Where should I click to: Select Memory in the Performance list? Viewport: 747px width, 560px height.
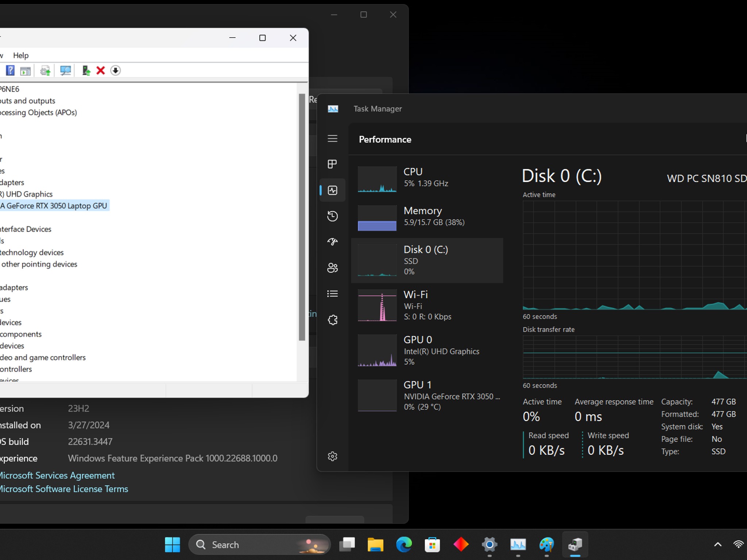(427, 218)
